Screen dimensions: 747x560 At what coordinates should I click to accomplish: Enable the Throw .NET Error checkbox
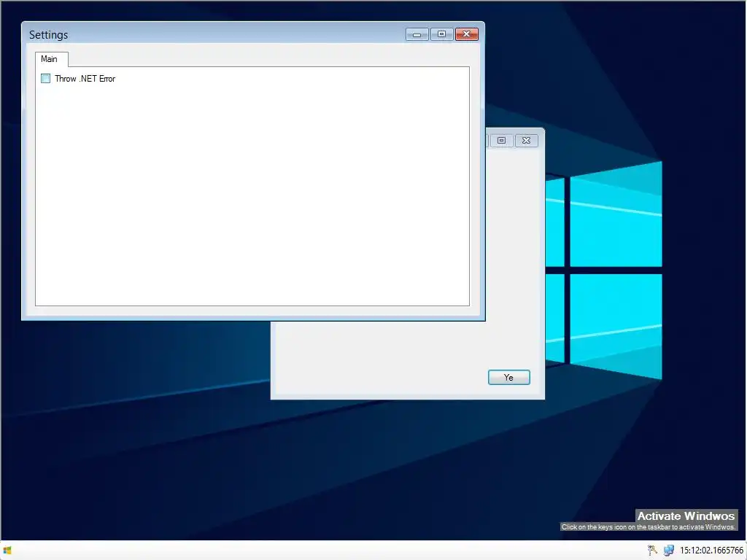click(x=46, y=79)
